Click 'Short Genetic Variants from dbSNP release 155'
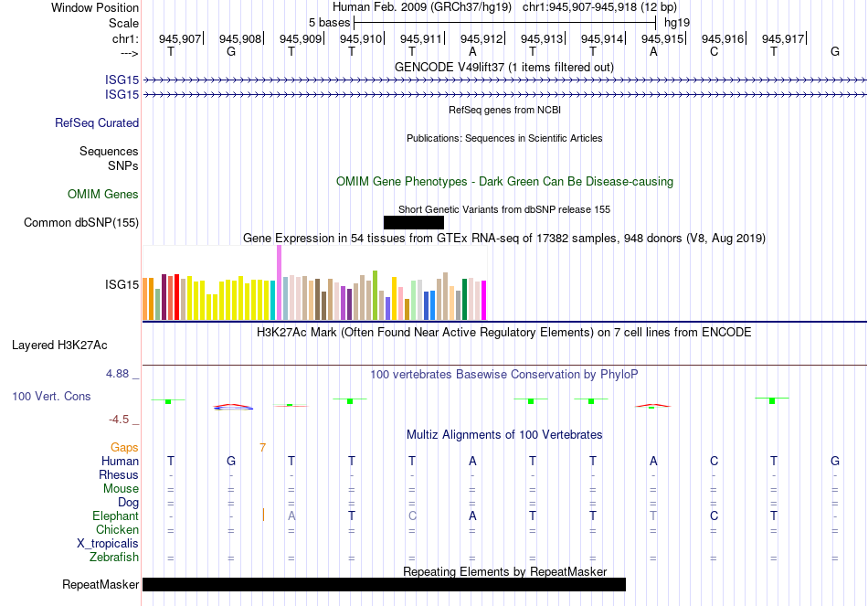 [504, 209]
